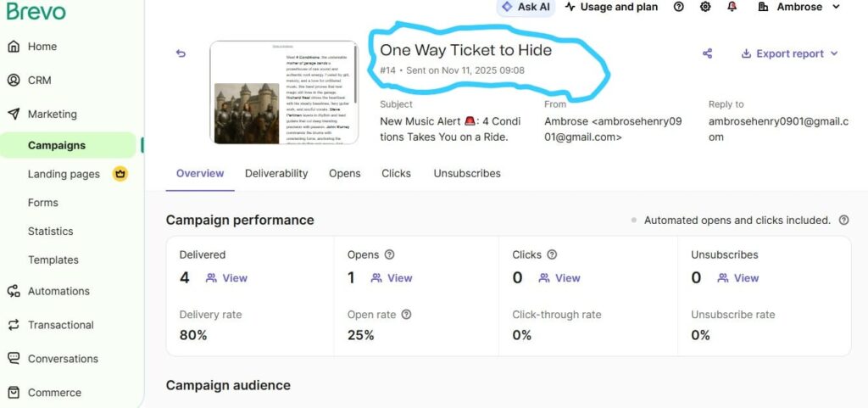Click the Conversations chat icon
This screenshot has width=868, height=408.
[x=14, y=359]
